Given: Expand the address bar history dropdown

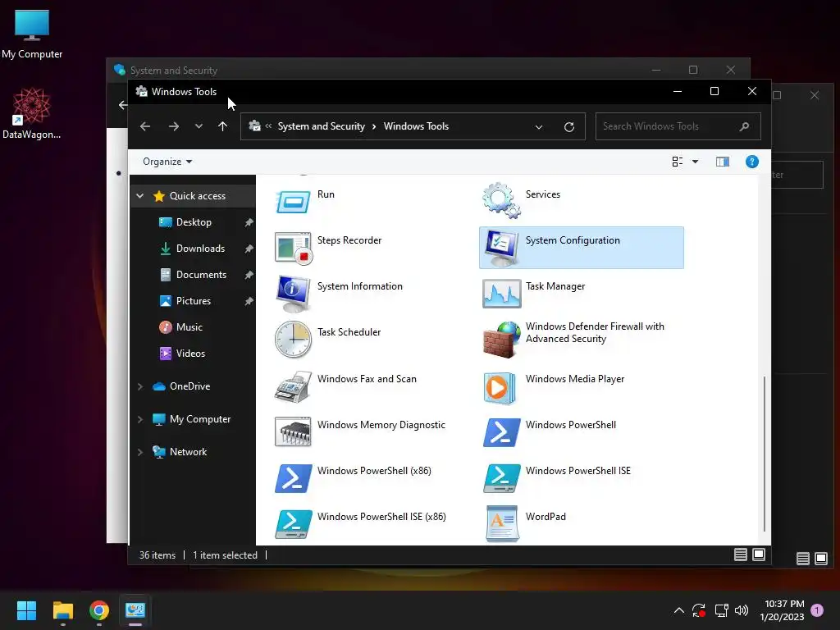Looking at the screenshot, I should click(539, 127).
